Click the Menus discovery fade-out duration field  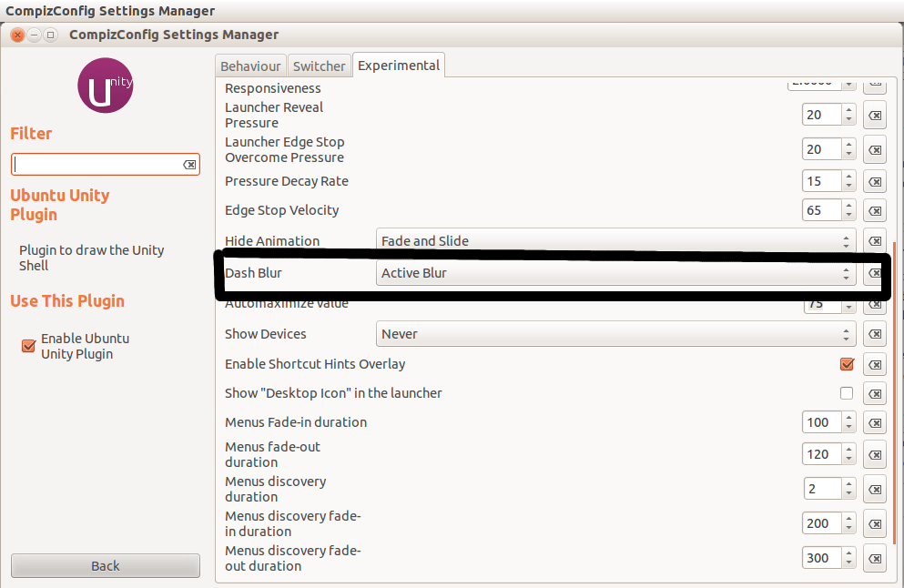point(822,558)
